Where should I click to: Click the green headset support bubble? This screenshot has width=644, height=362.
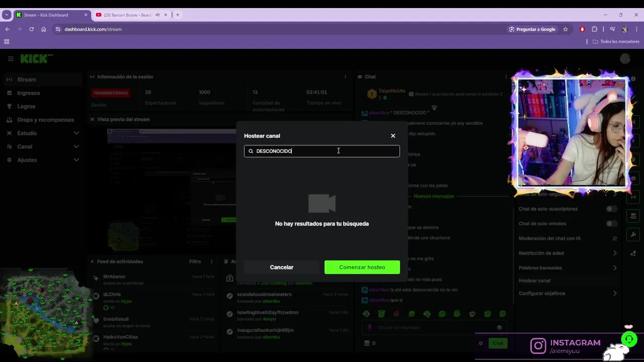point(629,339)
